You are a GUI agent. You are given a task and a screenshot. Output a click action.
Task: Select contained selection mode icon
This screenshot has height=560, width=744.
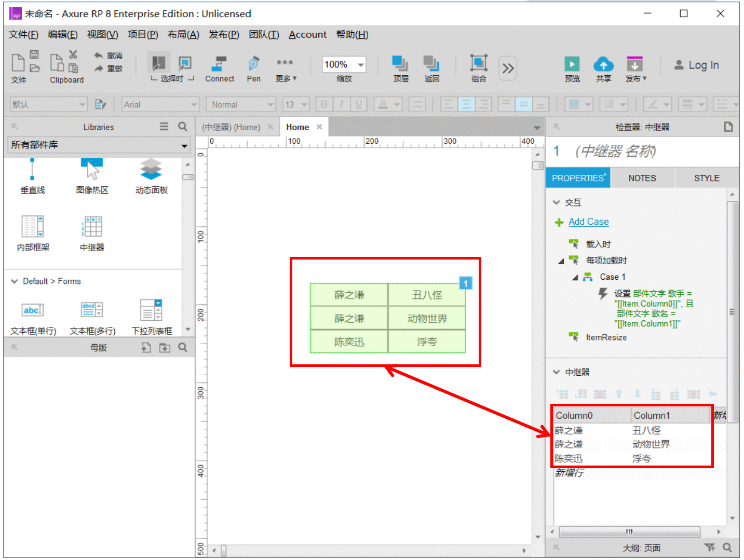click(185, 63)
